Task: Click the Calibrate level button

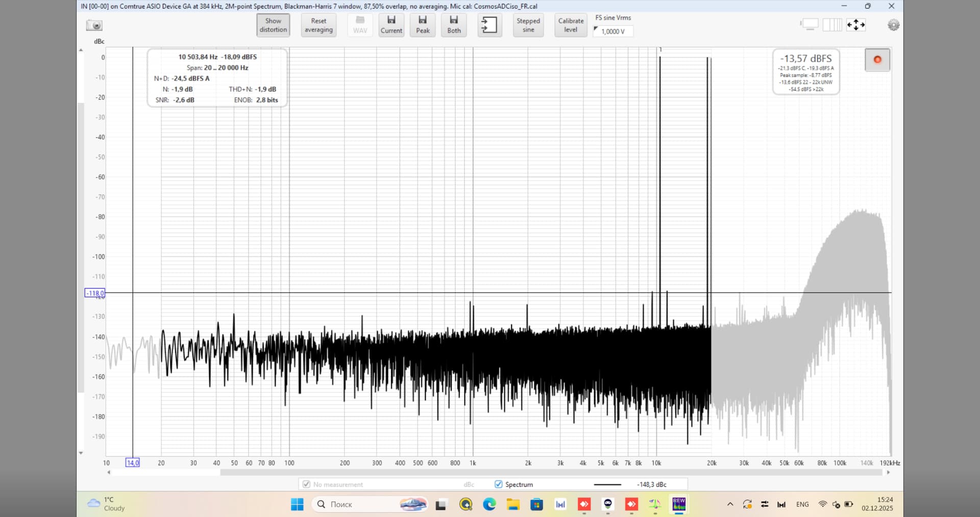Action: pyautogui.click(x=571, y=25)
